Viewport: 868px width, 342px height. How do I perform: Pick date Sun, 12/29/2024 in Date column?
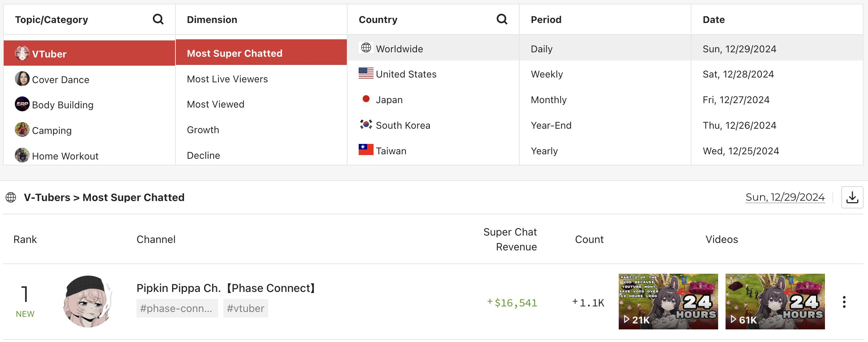click(x=777, y=48)
